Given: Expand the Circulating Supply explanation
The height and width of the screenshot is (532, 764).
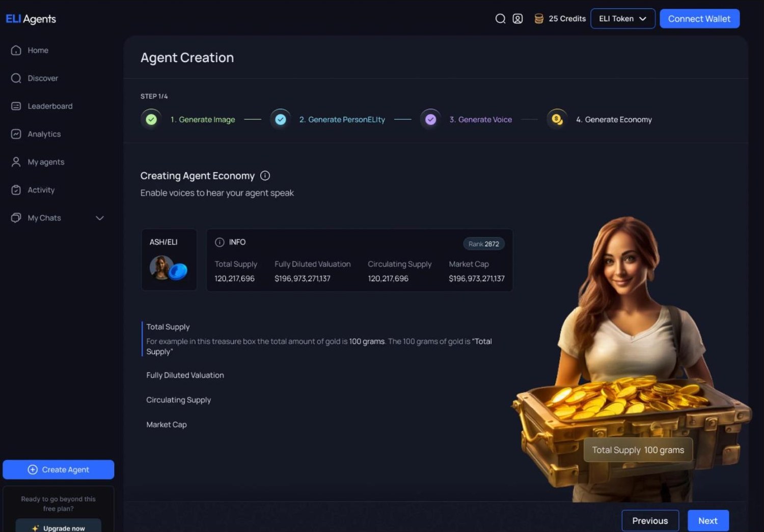Looking at the screenshot, I should coord(178,400).
